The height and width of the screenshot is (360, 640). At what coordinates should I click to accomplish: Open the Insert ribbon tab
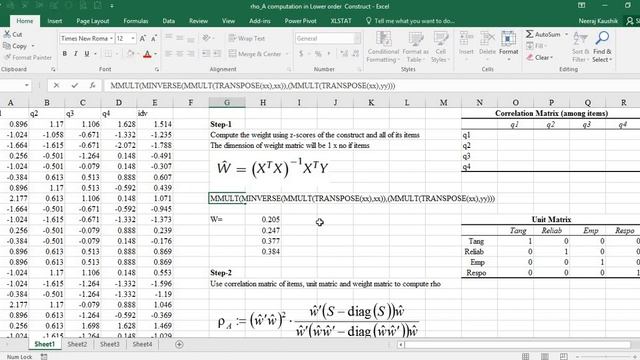tap(55, 21)
